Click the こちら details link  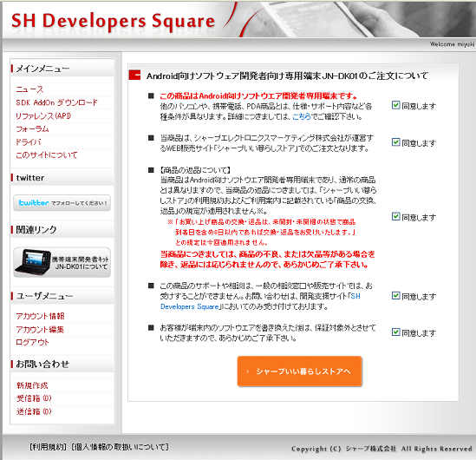tap(302, 116)
